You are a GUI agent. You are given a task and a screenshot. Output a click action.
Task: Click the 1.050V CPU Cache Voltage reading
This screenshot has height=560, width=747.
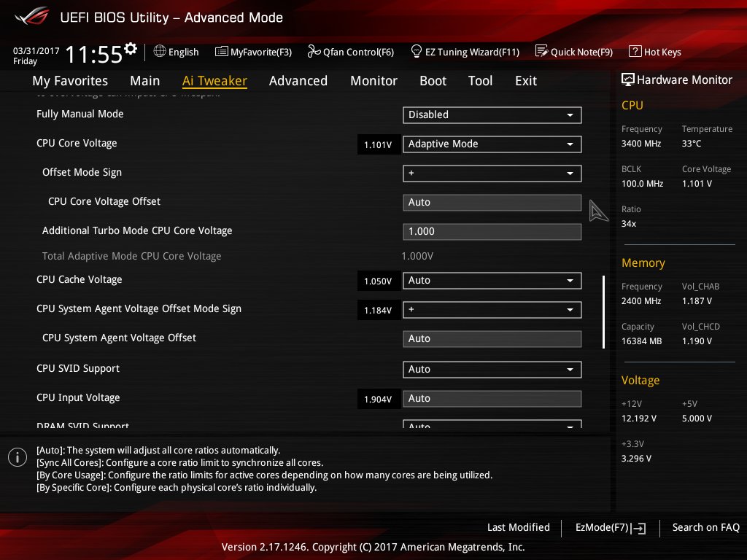click(x=378, y=281)
